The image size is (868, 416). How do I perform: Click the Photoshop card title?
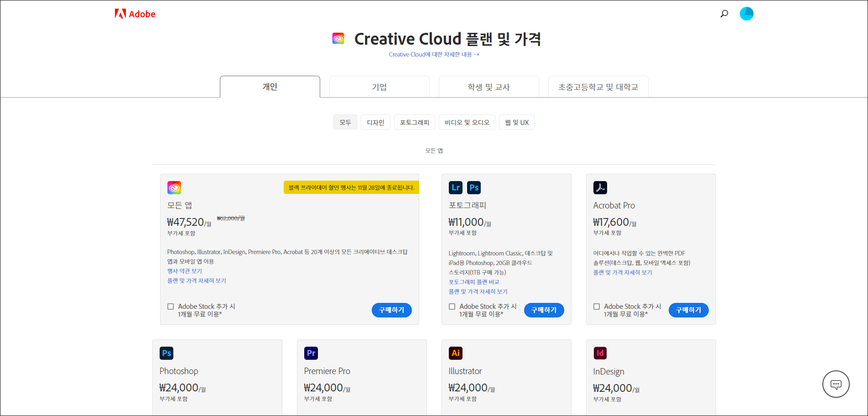pyautogui.click(x=179, y=371)
